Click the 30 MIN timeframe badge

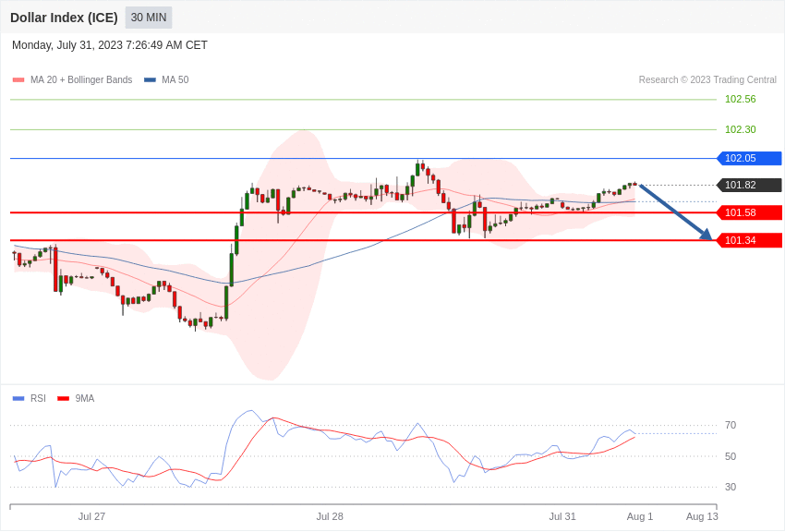(x=149, y=18)
